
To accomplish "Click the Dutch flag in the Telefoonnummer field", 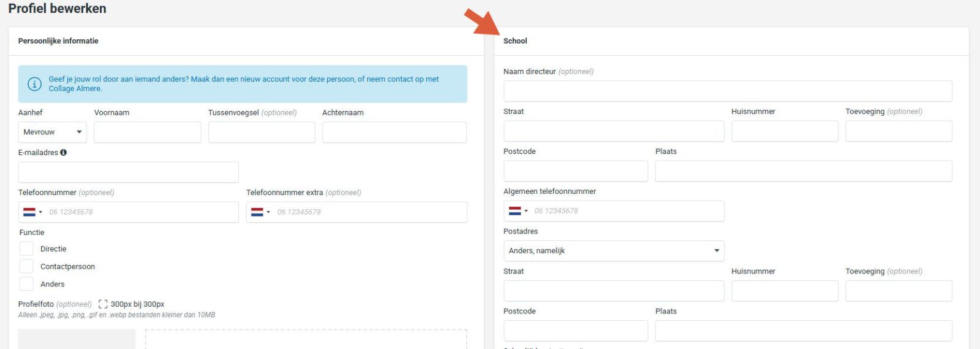I will (29, 212).
